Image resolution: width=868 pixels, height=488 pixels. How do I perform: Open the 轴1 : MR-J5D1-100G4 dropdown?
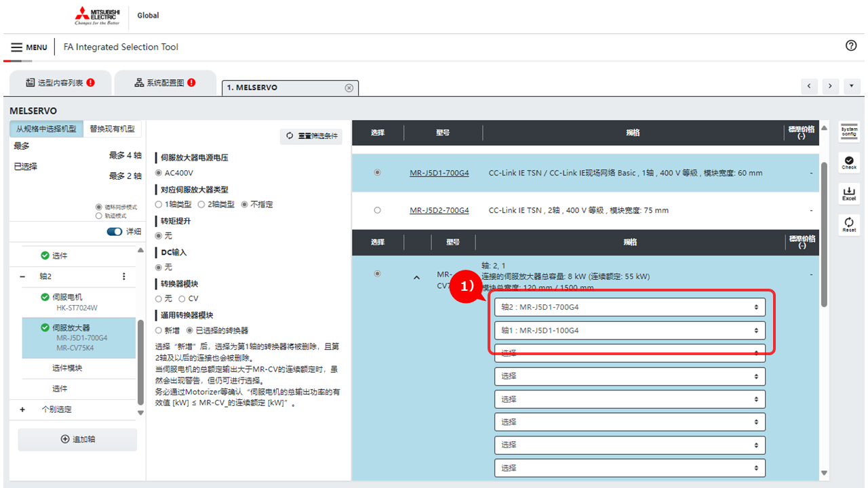630,330
